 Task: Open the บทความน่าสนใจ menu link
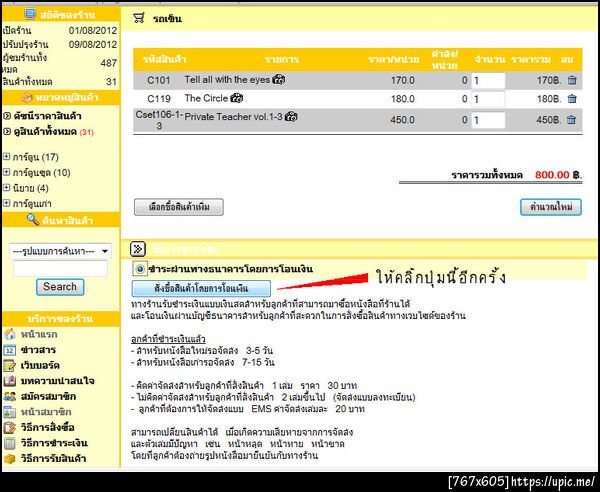point(57,381)
